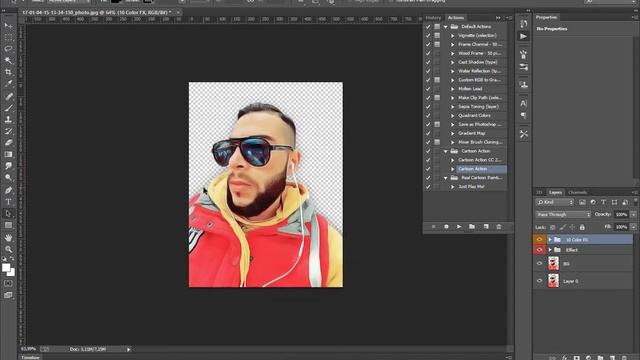
Task: Toggle lock all icon in Layers panel
Action: click(582, 227)
